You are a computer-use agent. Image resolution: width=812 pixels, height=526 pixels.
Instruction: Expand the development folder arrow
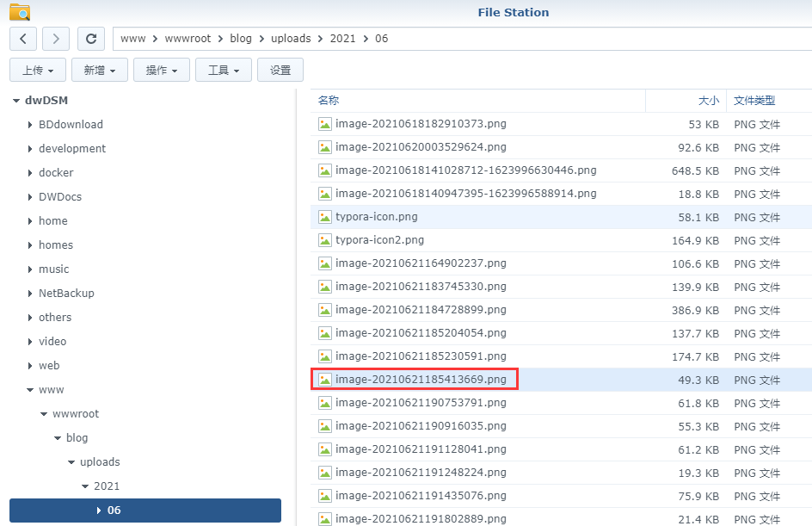pos(30,149)
